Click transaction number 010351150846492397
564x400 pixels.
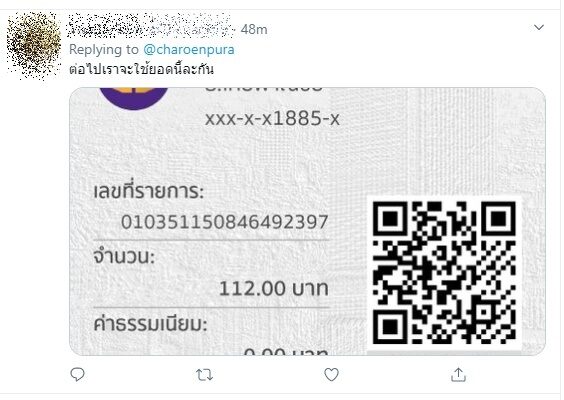[x=224, y=222]
